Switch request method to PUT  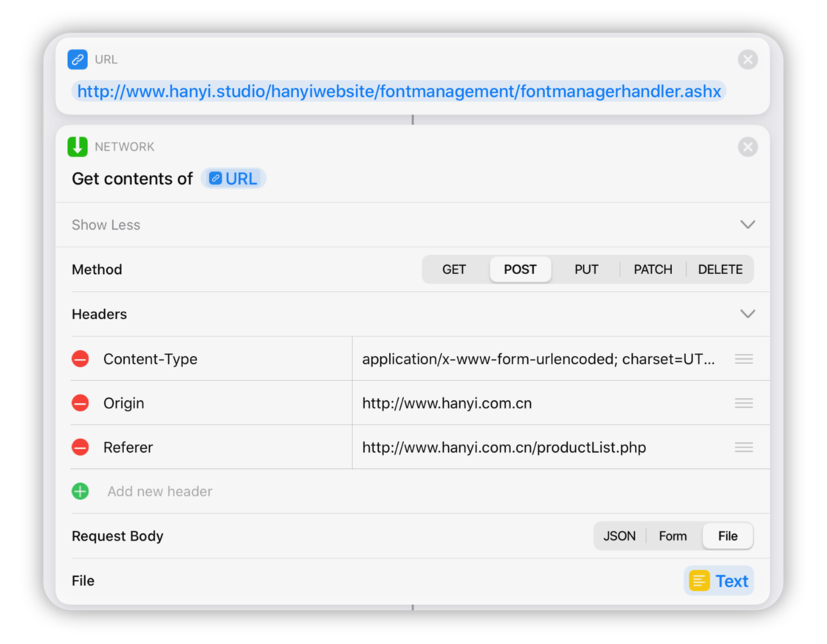(586, 270)
